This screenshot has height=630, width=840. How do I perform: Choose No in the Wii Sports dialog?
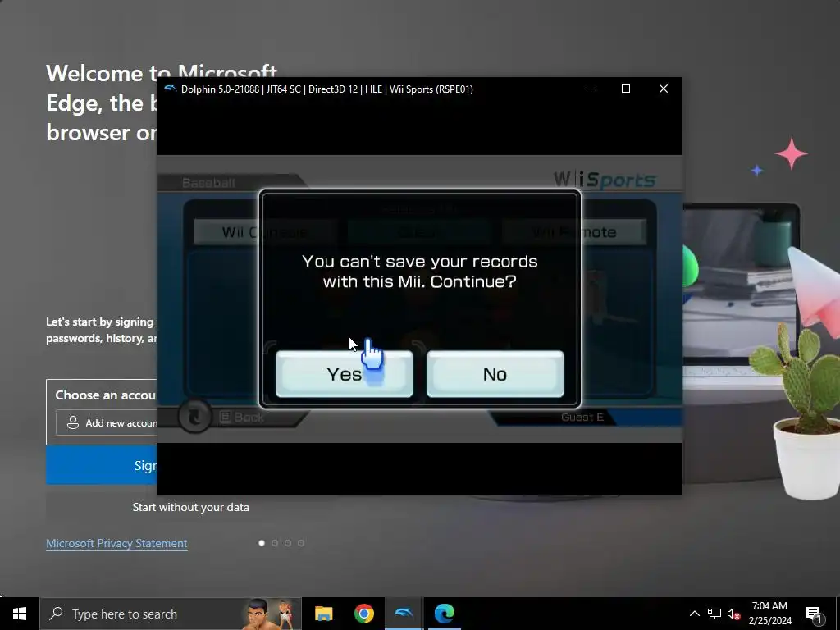[495, 374]
